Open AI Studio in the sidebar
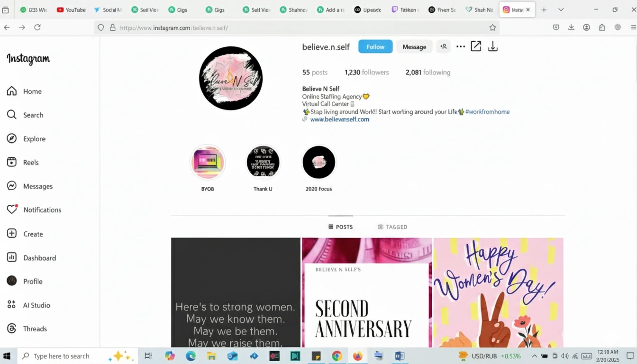 pyautogui.click(x=28, y=305)
